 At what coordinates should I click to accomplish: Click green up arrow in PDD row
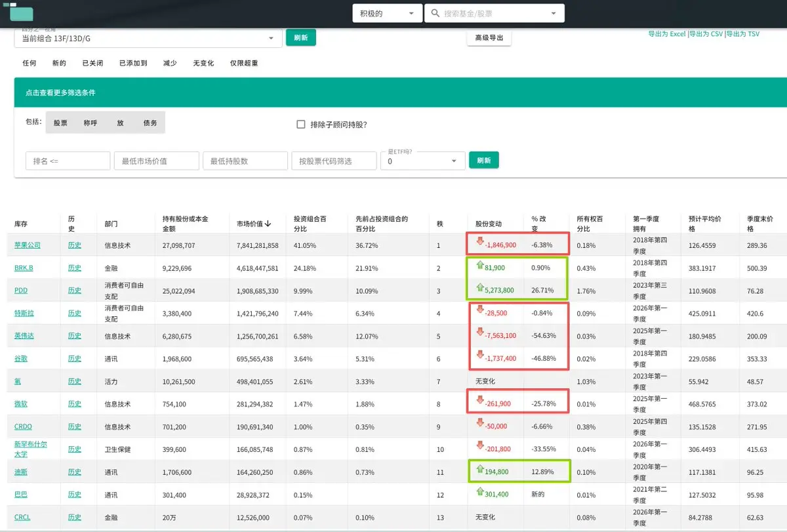pos(480,289)
